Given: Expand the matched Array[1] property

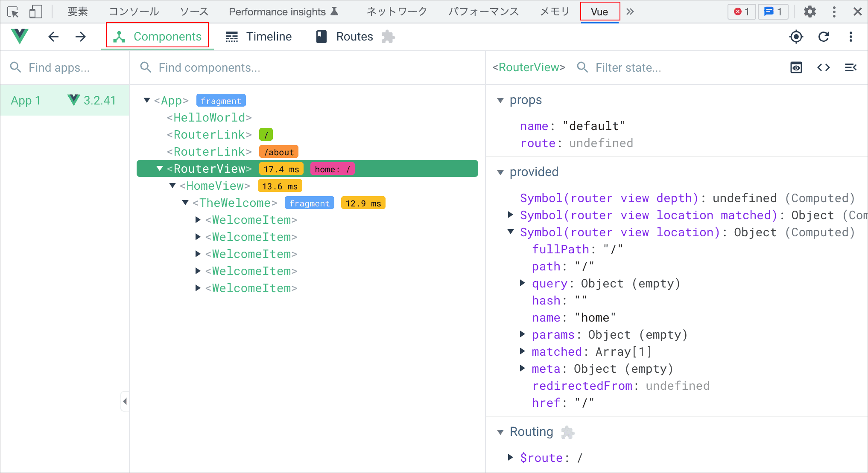Looking at the screenshot, I should click(x=522, y=351).
